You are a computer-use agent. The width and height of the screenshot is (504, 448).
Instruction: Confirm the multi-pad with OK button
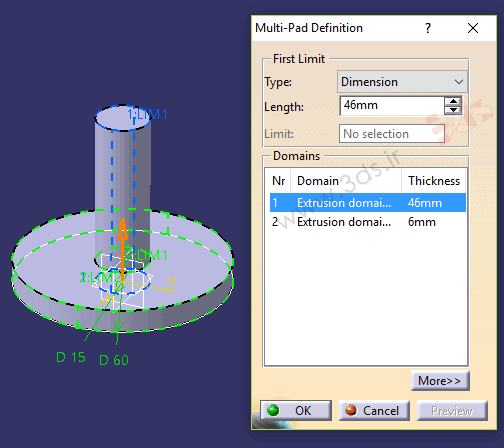point(296,411)
